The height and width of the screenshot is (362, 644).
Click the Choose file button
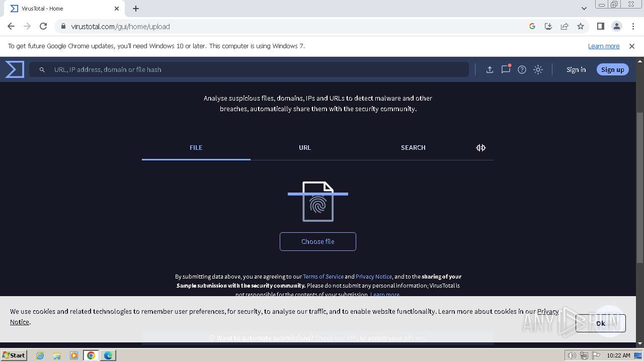(x=318, y=241)
